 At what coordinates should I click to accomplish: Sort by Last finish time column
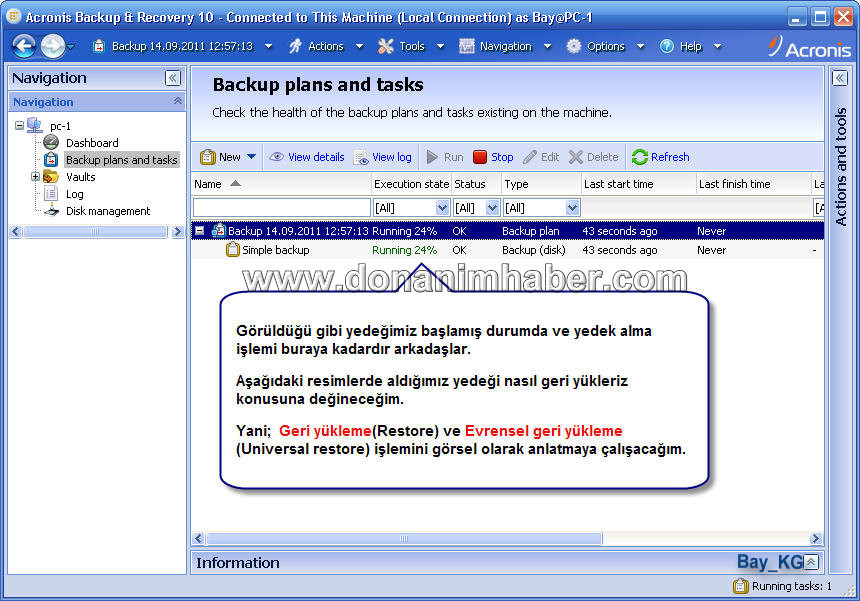[753, 184]
